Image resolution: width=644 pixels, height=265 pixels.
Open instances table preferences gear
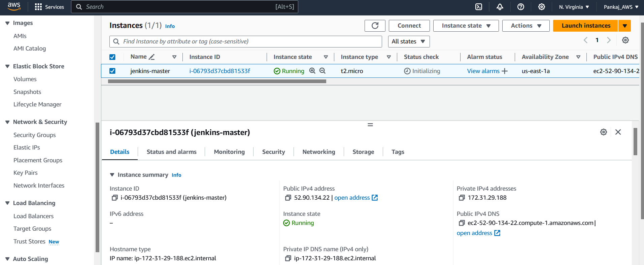(625, 40)
